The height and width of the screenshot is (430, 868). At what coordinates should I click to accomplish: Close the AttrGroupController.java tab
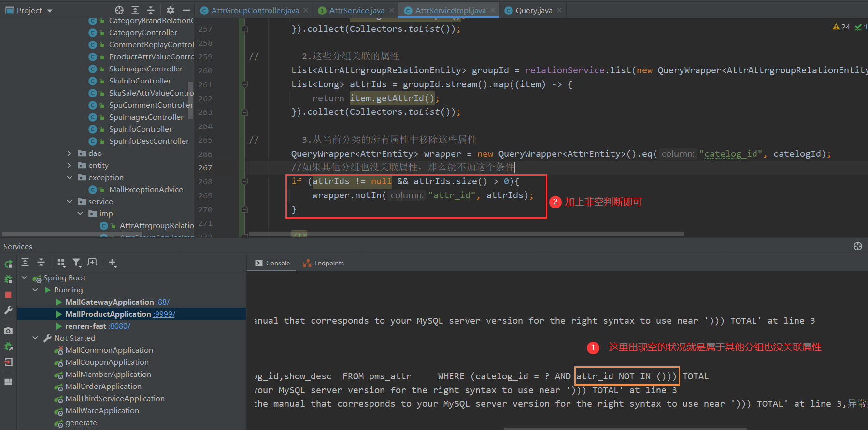[306, 10]
